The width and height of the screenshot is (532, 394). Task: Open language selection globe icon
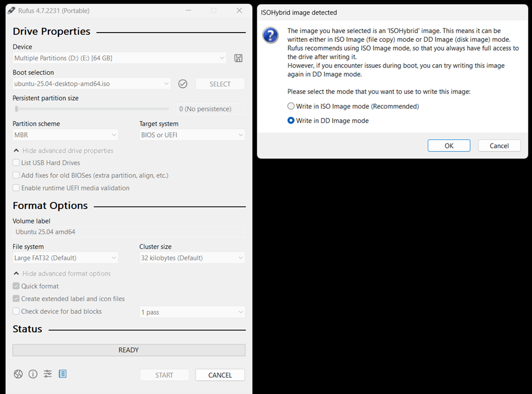click(x=18, y=374)
